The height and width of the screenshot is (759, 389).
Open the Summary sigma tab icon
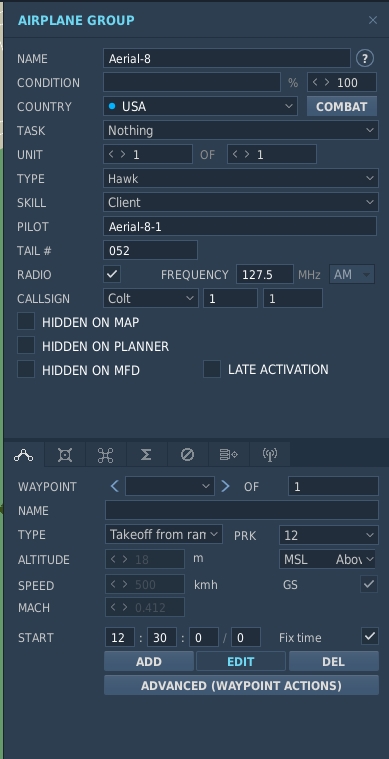pos(146,455)
